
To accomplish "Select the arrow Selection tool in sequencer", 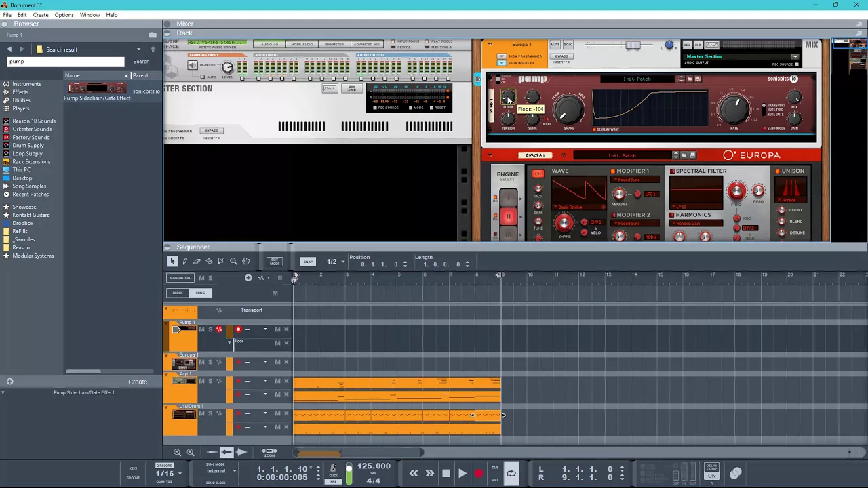I will coord(172,262).
